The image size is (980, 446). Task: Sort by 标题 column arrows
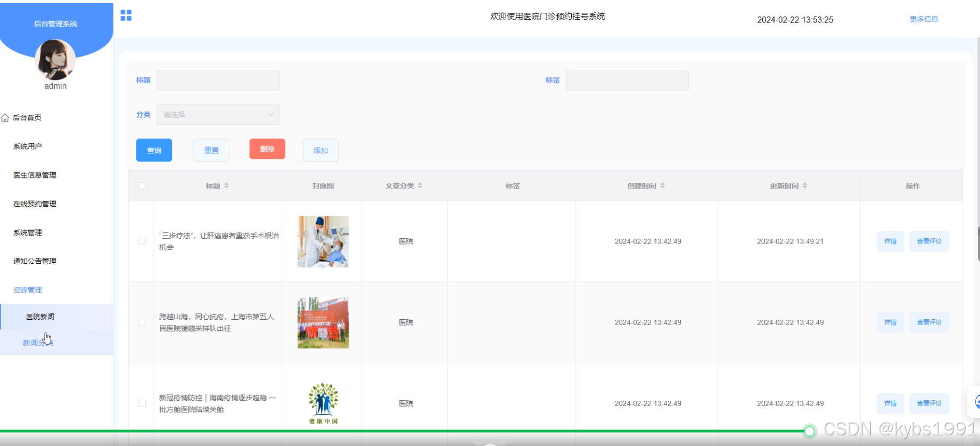point(226,185)
